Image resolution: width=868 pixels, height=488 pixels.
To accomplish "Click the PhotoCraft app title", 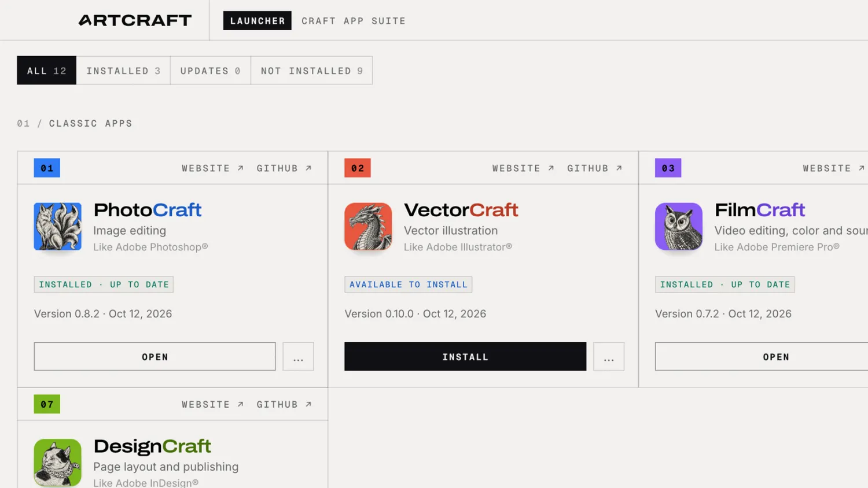I will pos(148,210).
